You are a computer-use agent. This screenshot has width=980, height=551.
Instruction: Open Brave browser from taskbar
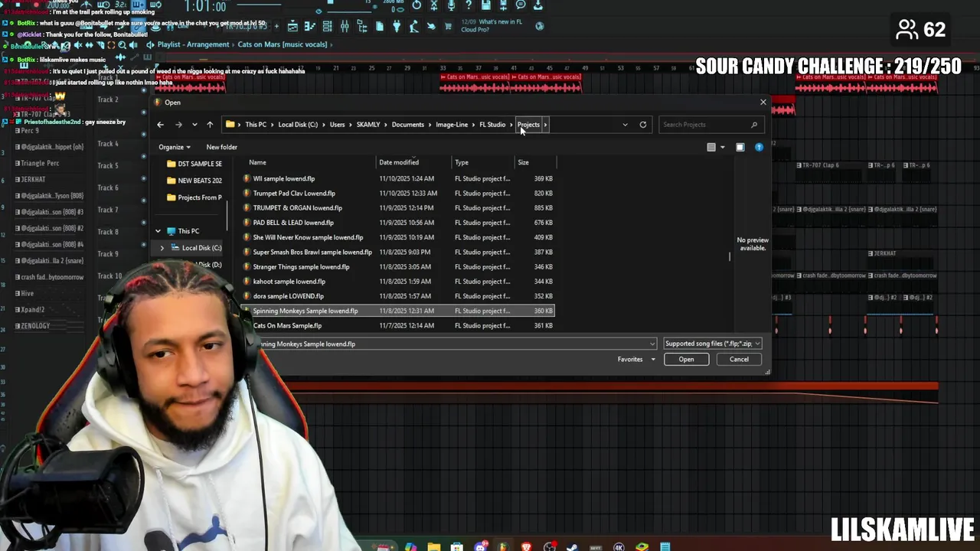(x=526, y=546)
